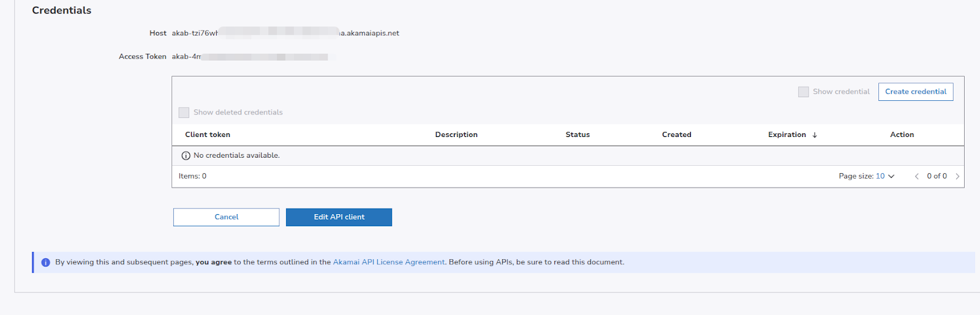Click the 0 of 0 page indicator
The image size is (980, 315).
pyautogui.click(x=937, y=176)
